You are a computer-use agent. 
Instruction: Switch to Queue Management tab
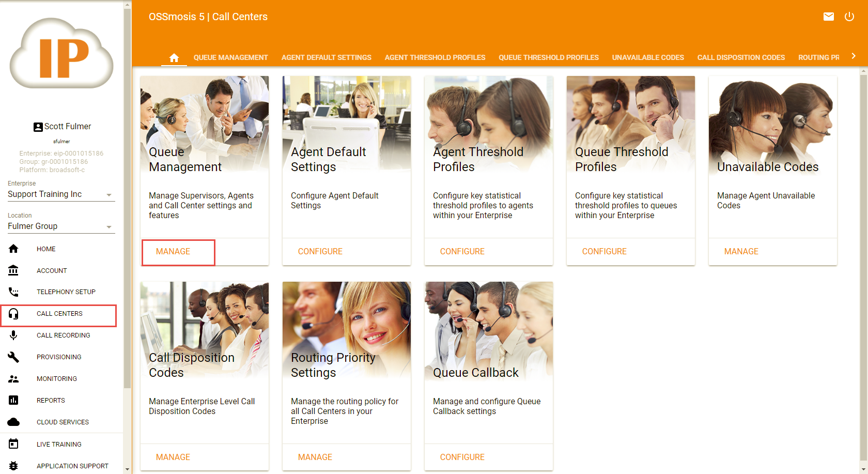(x=230, y=57)
